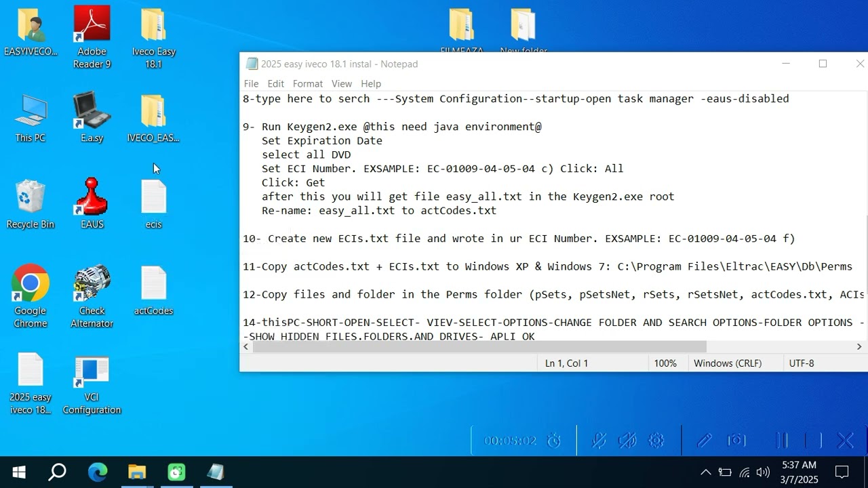
Task: Open the Recycle Bin
Action: click(31, 205)
